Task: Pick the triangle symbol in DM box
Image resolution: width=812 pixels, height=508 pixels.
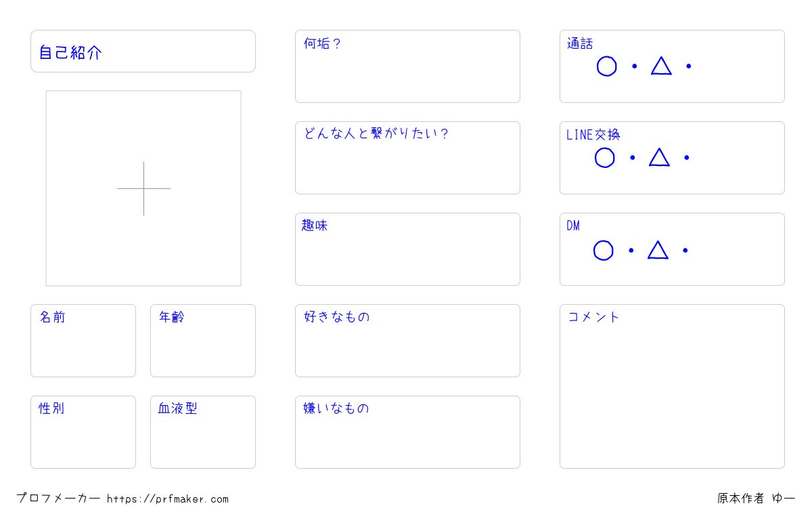Action: pyautogui.click(x=658, y=250)
